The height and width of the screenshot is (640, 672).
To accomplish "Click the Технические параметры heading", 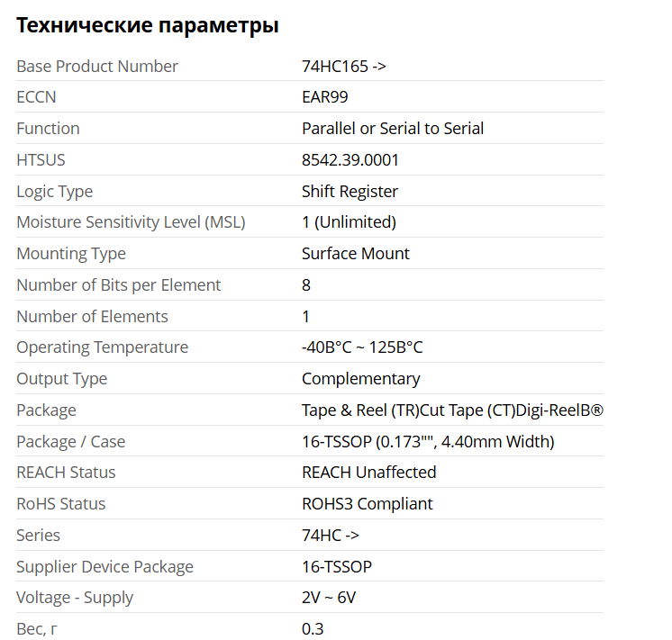I will (148, 25).
